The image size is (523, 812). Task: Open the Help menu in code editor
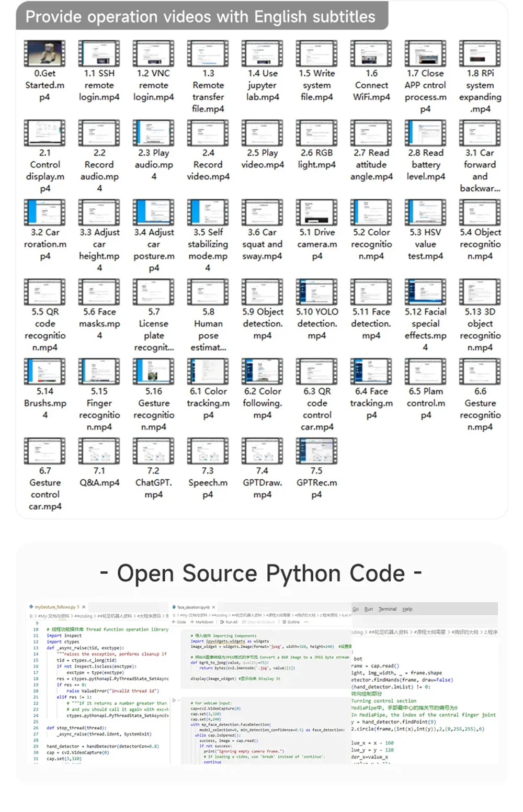tap(407, 609)
